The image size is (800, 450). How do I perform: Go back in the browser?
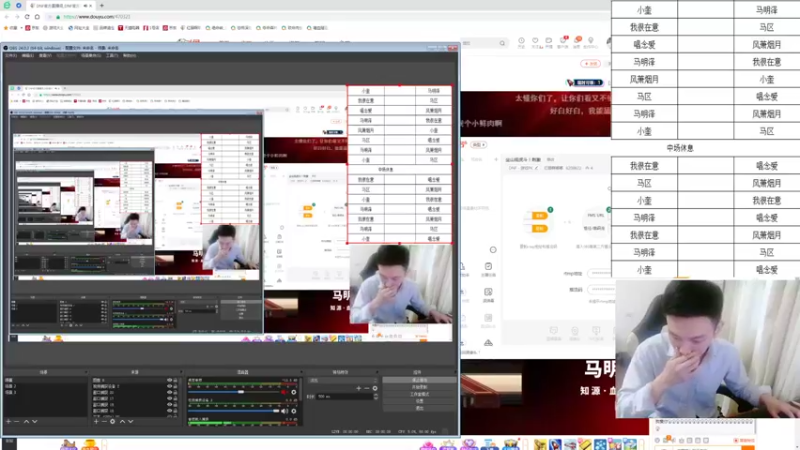pyautogui.click(x=7, y=17)
